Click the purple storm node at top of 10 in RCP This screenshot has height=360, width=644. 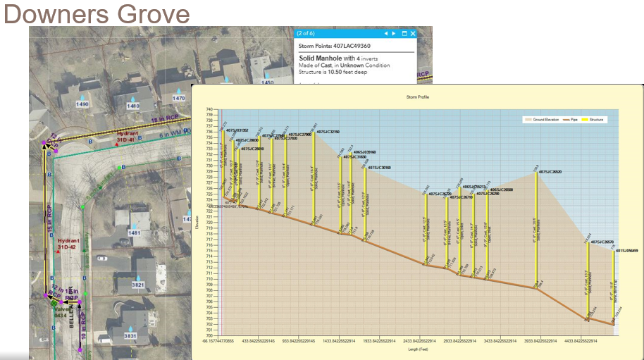click(80, 302)
